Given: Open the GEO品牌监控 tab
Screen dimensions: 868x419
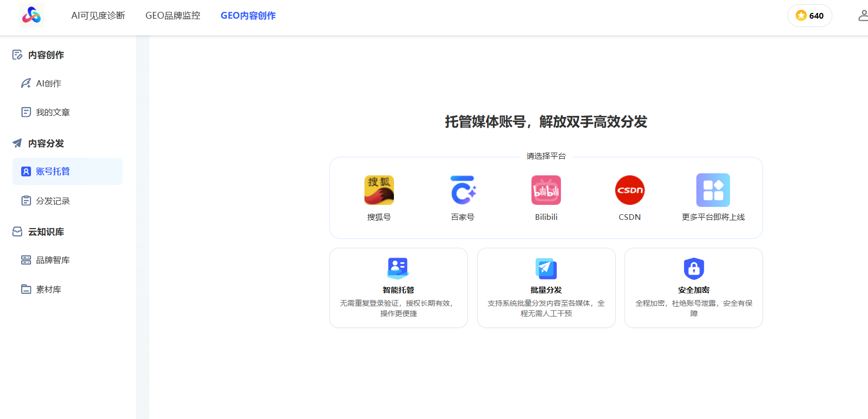Looking at the screenshot, I should [173, 16].
